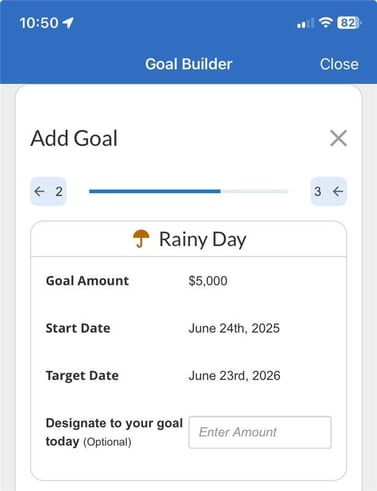
Task: Tap the Wi-Fi status icon
Action: click(x=325, y=23)
